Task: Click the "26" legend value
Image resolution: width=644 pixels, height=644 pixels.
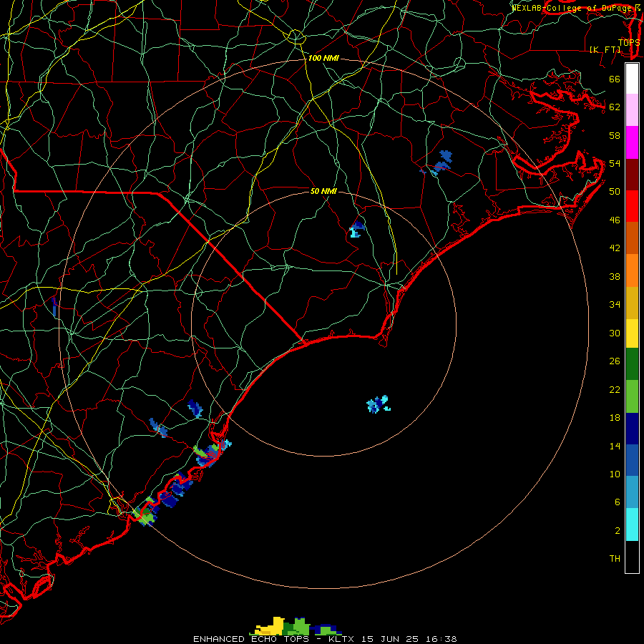Action: click(615, 361)
